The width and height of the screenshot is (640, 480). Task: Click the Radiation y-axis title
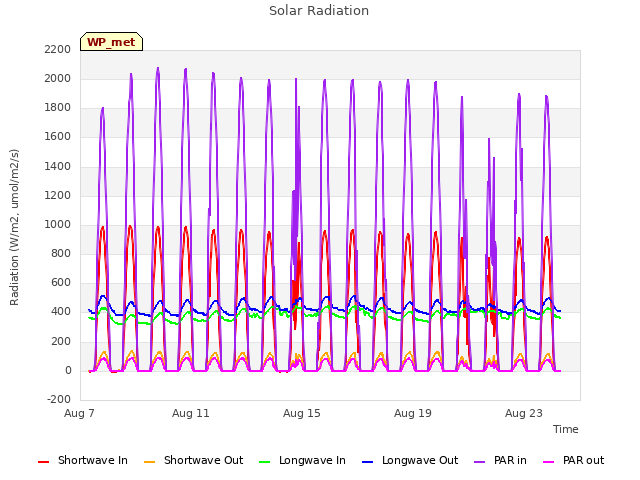coord(15,227)
